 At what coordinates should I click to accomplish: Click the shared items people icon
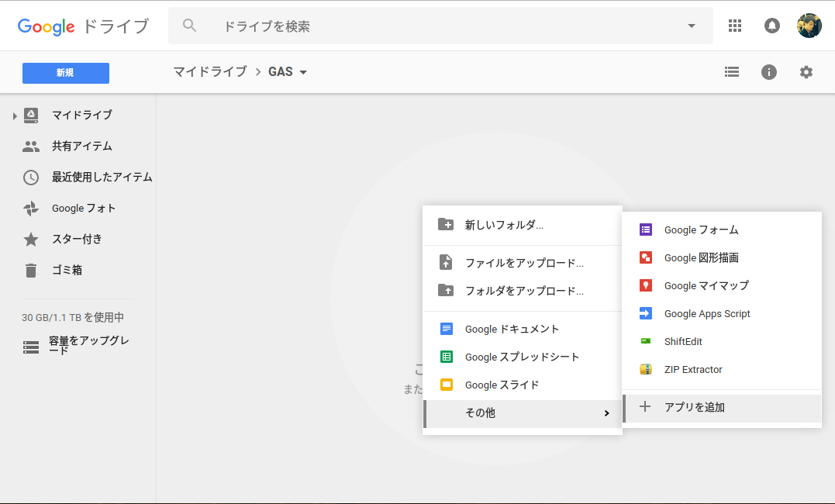point(31,147)
